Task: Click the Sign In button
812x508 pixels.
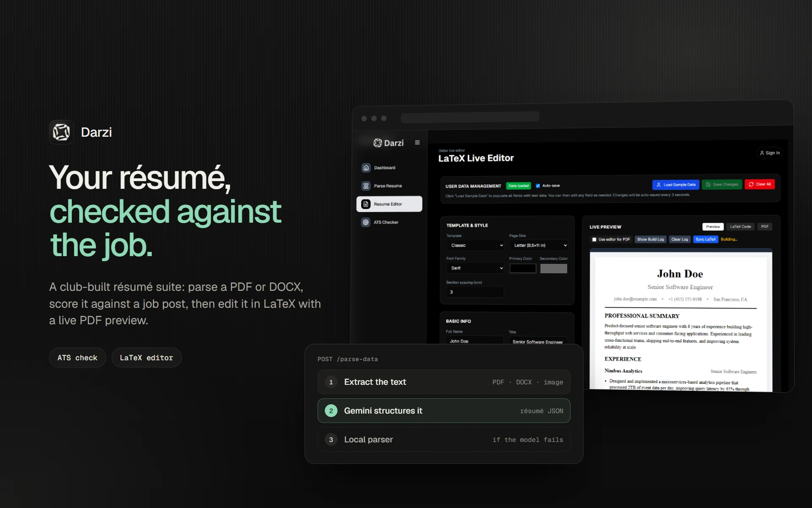Action: pyautogui.click(x=770, y=153)
